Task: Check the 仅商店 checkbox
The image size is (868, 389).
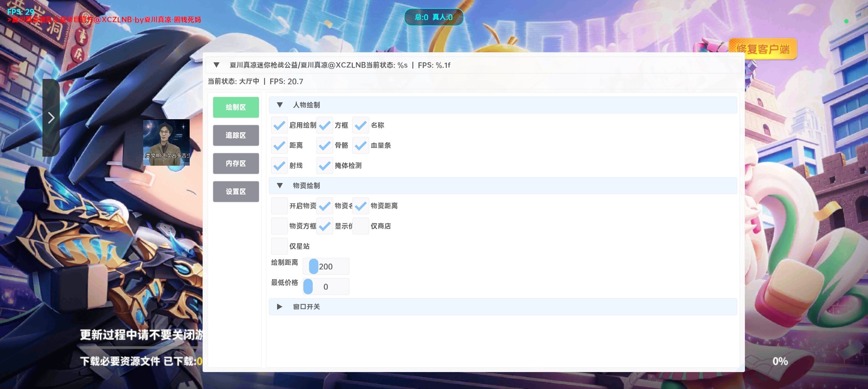Action: 361,226
